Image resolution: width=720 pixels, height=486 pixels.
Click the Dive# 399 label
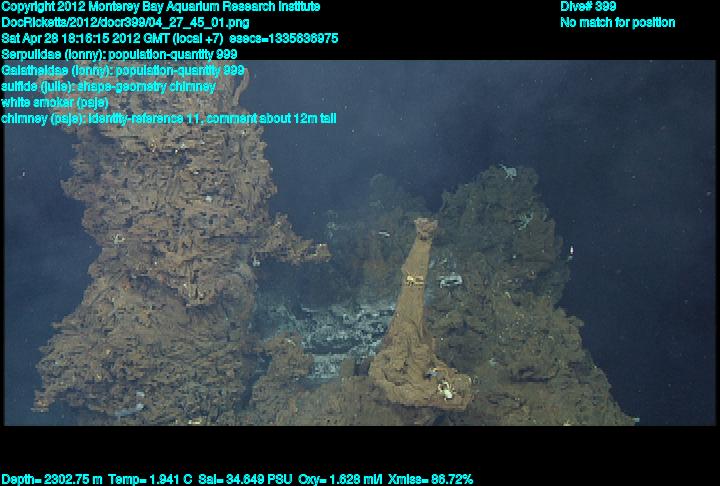[588, 6]
